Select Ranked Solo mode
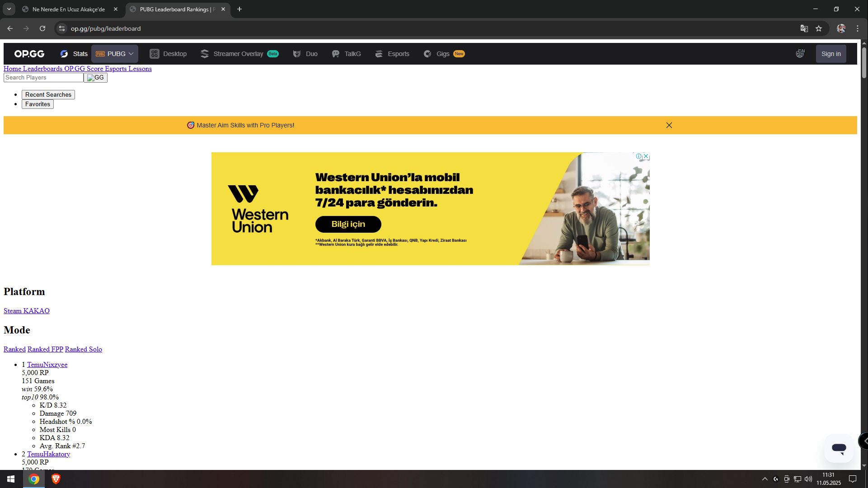 [84, 349]
